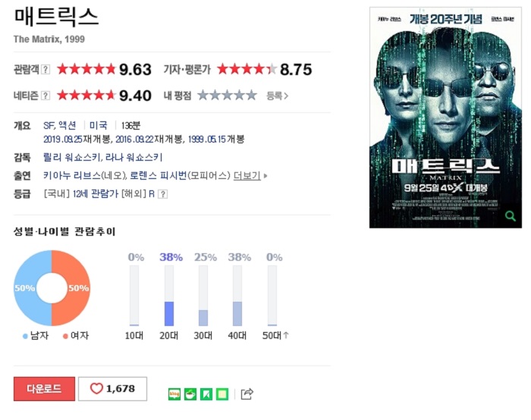
Task: Open the help icon beside 관람객
Action: point(46,70)
